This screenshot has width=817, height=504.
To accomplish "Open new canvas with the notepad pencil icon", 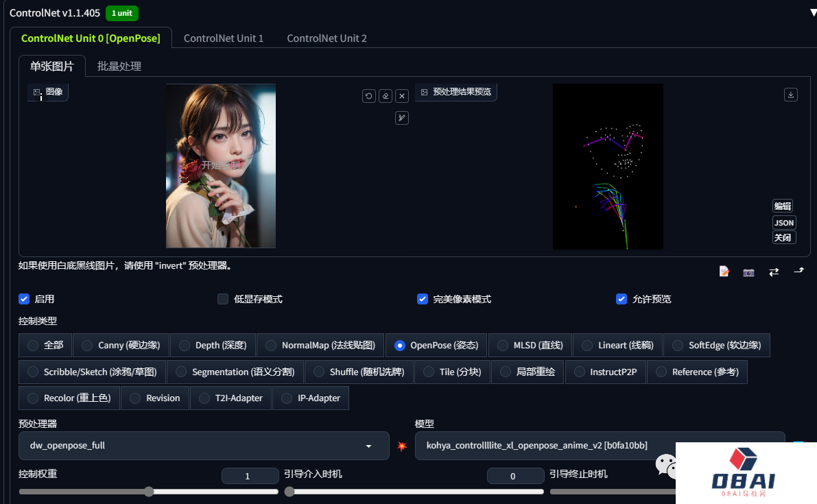I will click(724, 272).
